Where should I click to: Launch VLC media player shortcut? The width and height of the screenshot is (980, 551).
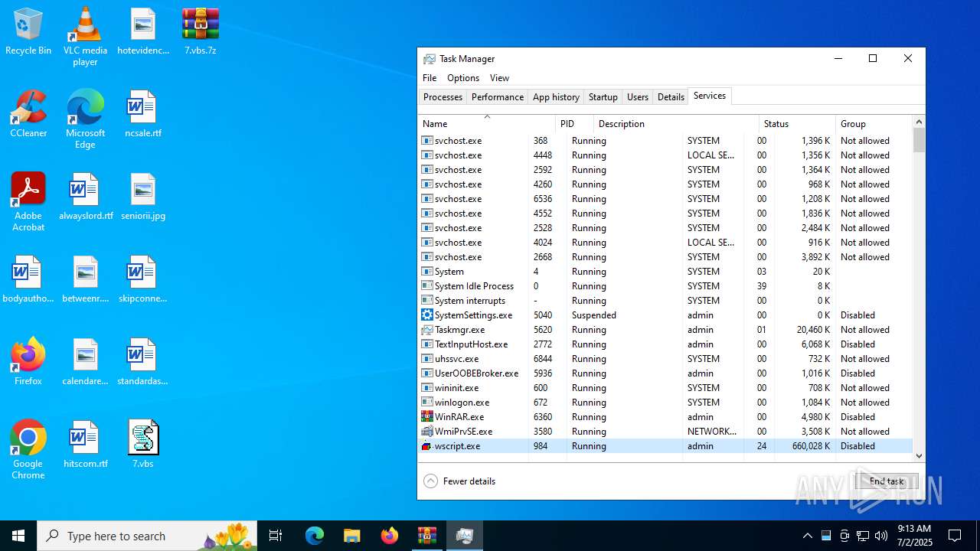(x=85, y=37)
